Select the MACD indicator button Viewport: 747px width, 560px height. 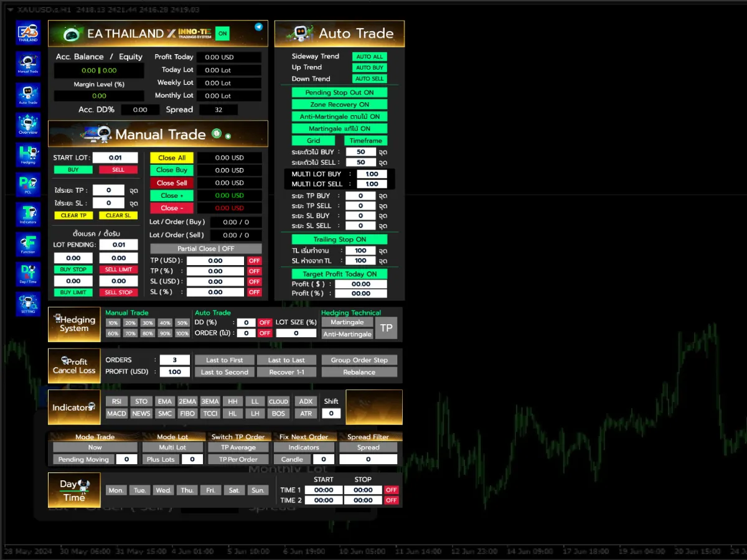(x=116, y=413)
